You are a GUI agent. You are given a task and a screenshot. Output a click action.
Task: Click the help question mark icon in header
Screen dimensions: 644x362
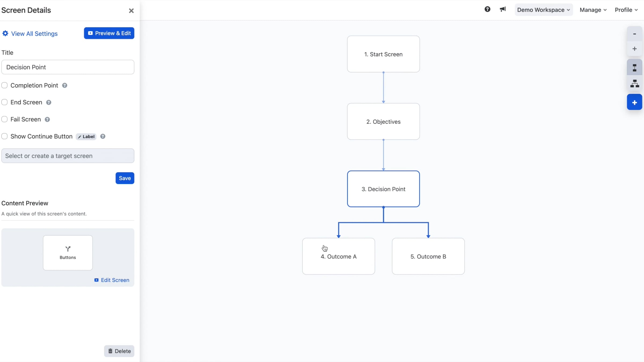click(x=487, y=9)
